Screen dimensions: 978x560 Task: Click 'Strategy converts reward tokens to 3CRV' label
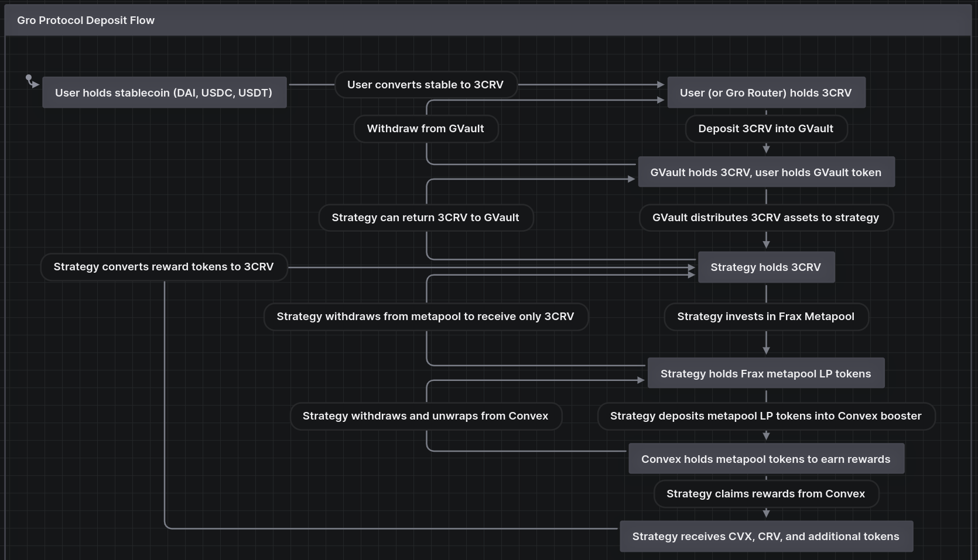coord(164,267)
